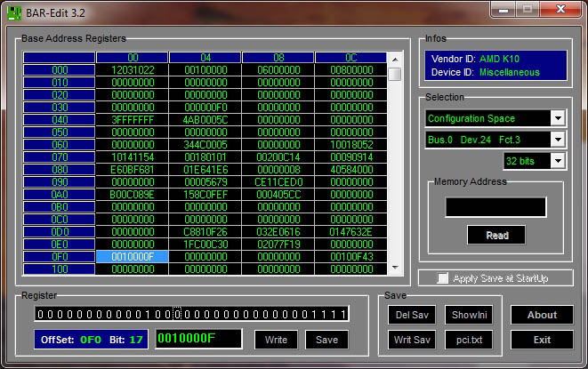
Task: Select cell 4AB0005C in row 040
Action: tap(205, 120)
